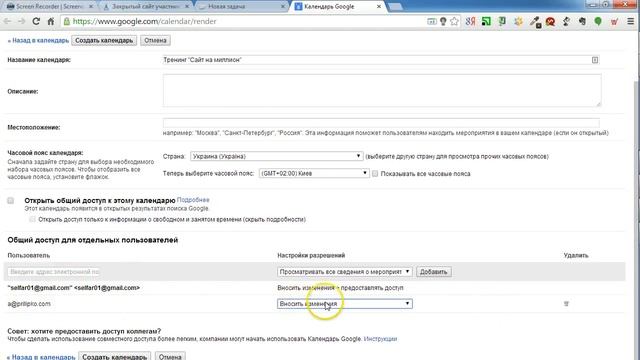Click the description text area

tap(382, 90)
